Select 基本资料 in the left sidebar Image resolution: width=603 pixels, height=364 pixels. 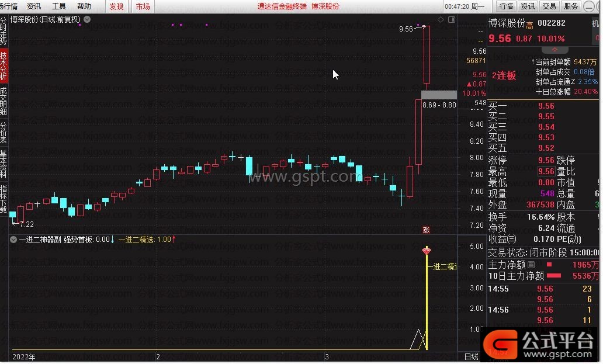coord(4,164)
